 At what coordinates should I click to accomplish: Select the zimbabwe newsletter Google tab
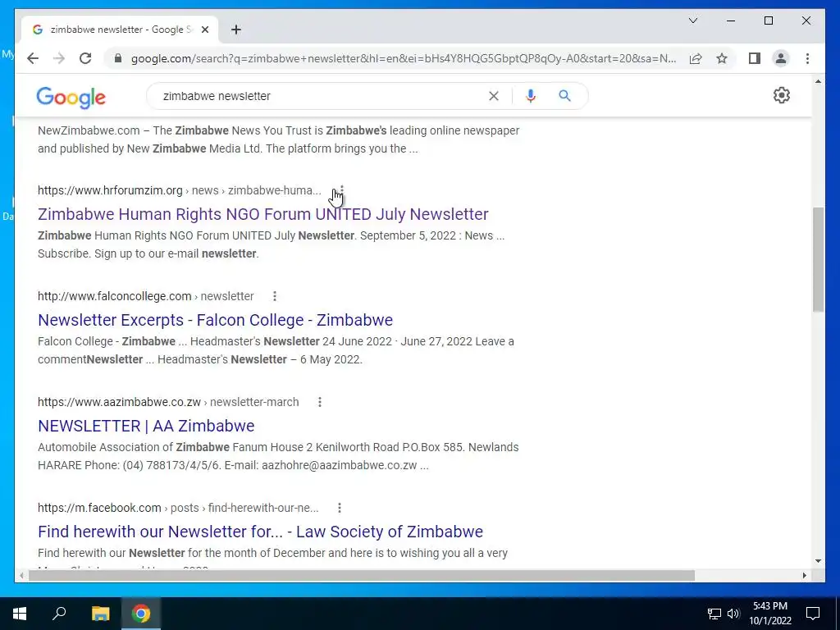coord(119,30)
